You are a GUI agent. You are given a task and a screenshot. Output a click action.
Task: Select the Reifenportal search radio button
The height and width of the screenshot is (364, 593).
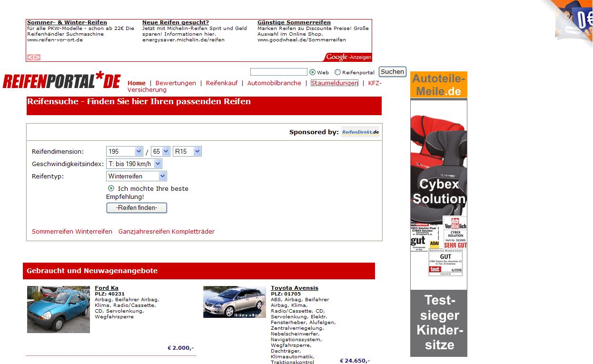pos(337,72)
